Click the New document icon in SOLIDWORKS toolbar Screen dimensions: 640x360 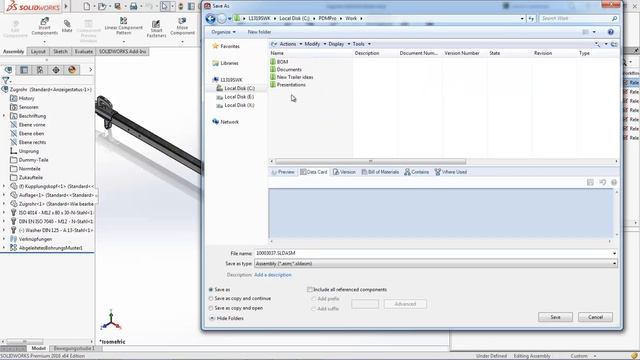(87, 7)
